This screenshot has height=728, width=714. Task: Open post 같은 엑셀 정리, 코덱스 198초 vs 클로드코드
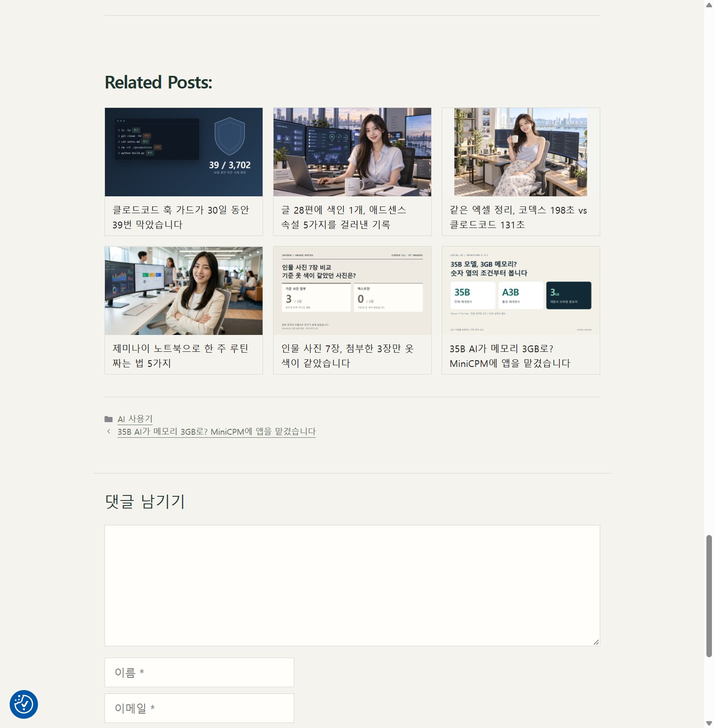[x=518, y=217]
